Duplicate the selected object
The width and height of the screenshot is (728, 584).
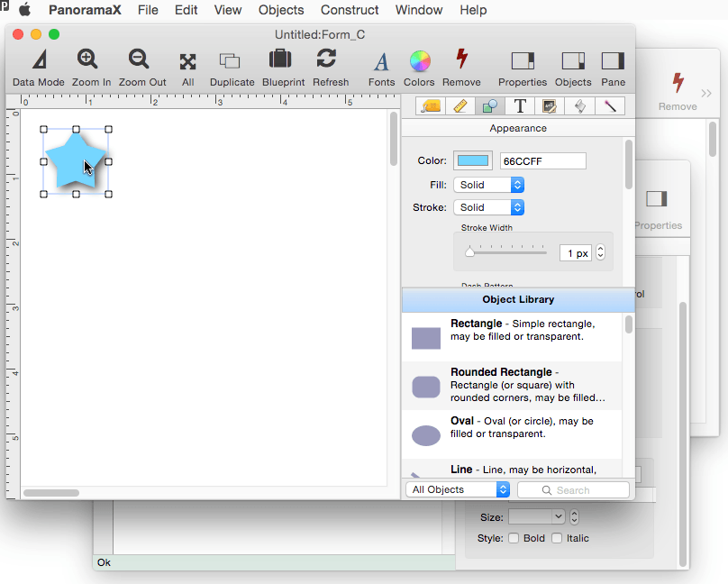tap(232, 68)
